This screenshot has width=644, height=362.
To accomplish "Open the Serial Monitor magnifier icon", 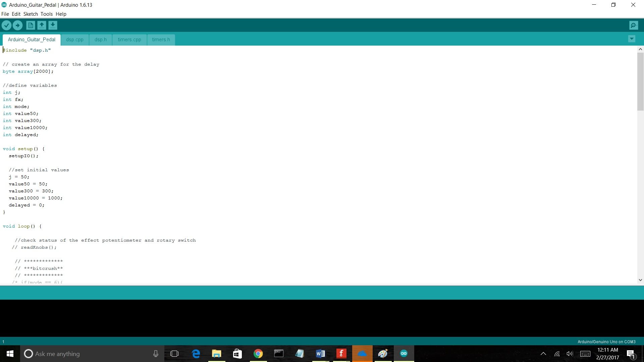I will coord(633,25).
